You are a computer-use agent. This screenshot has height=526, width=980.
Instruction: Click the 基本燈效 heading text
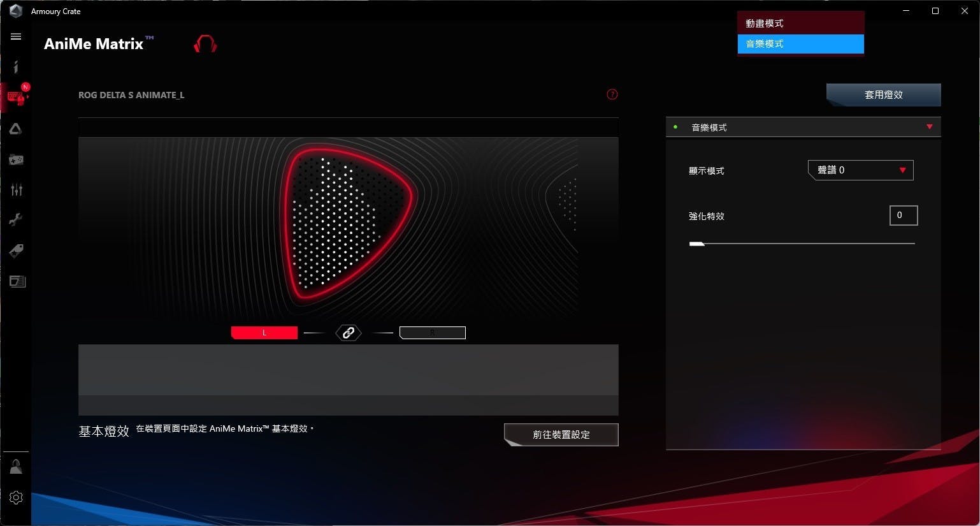click(x=104, y=432)
